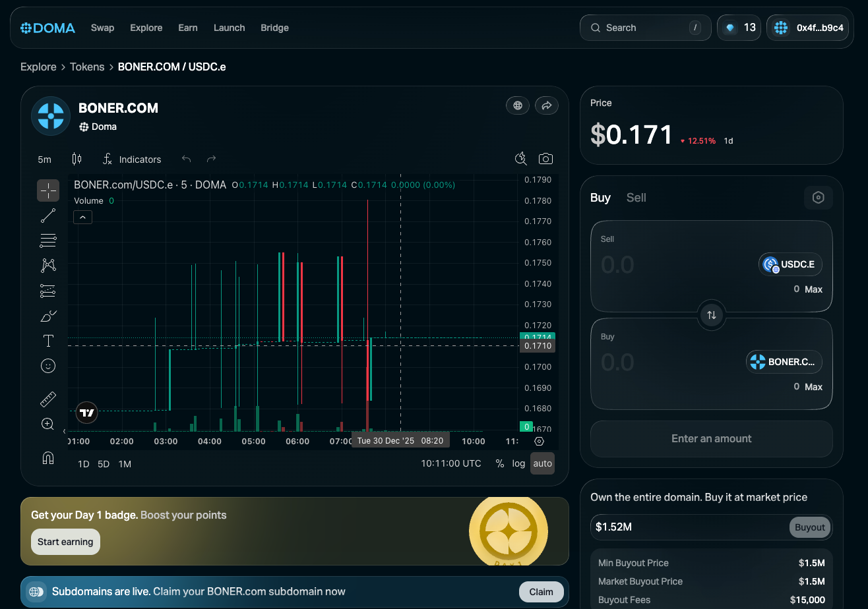This screenshot has height=609, width=868.
Task: Open the Earn menu item
Action: 188,28
